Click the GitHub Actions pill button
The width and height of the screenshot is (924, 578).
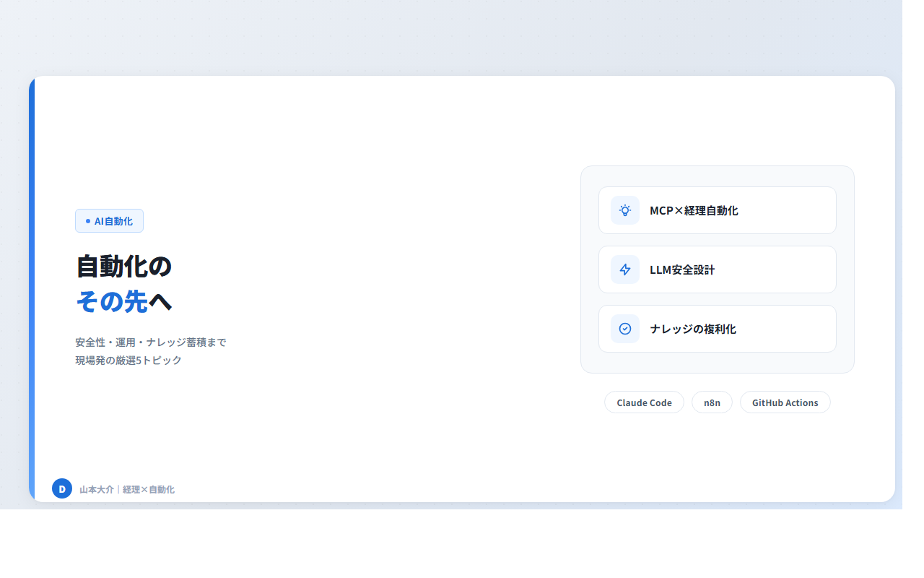tap(785, 402)
